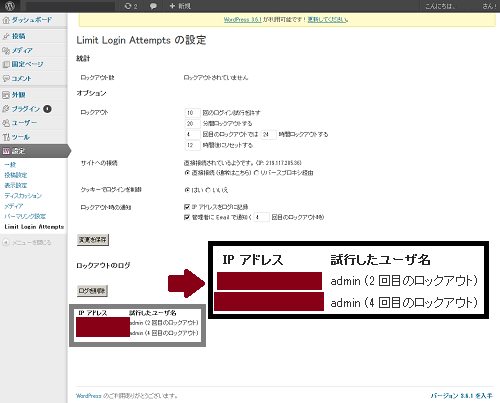Open the こんにちは user greeting menu

pos(460,6)
